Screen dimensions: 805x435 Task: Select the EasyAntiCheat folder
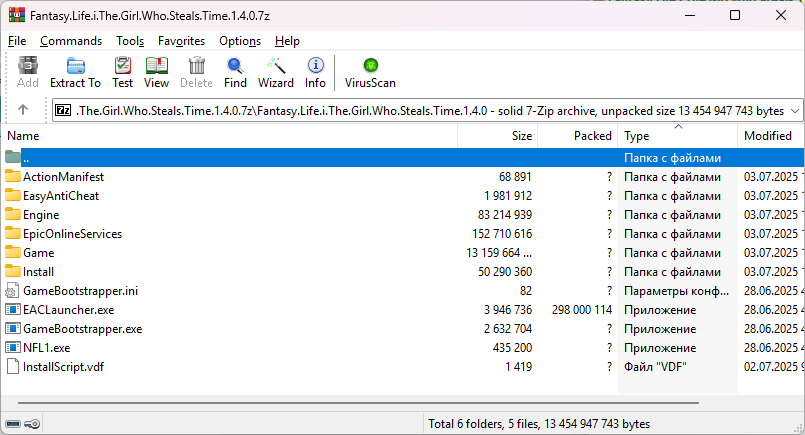[x=60, y=196]
